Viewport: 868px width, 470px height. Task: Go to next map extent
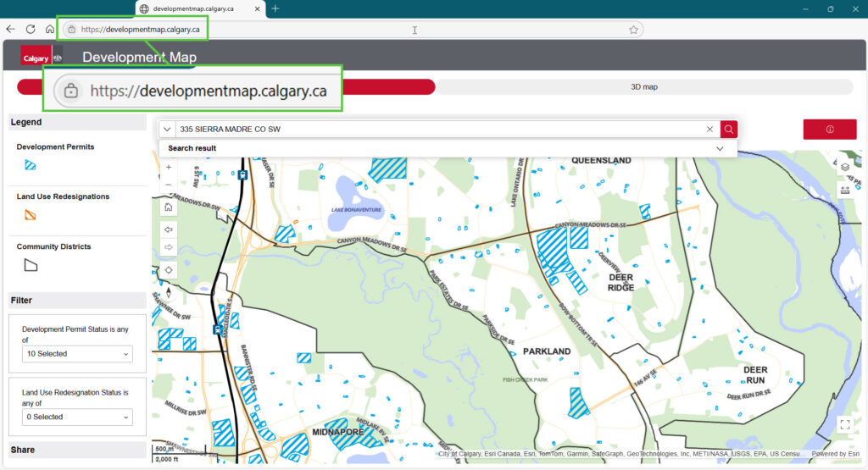169,247
